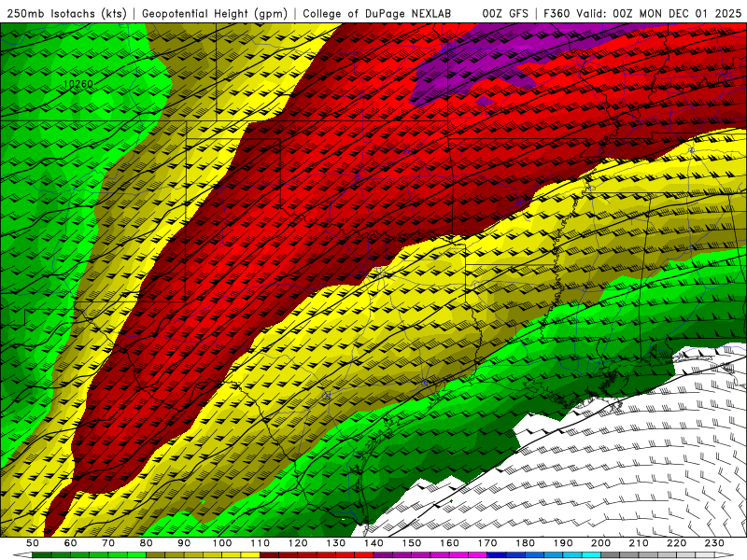This screenshot has height=560, width=747.
Task: Click the 190 knot color bar label
Action: point(563,543)
